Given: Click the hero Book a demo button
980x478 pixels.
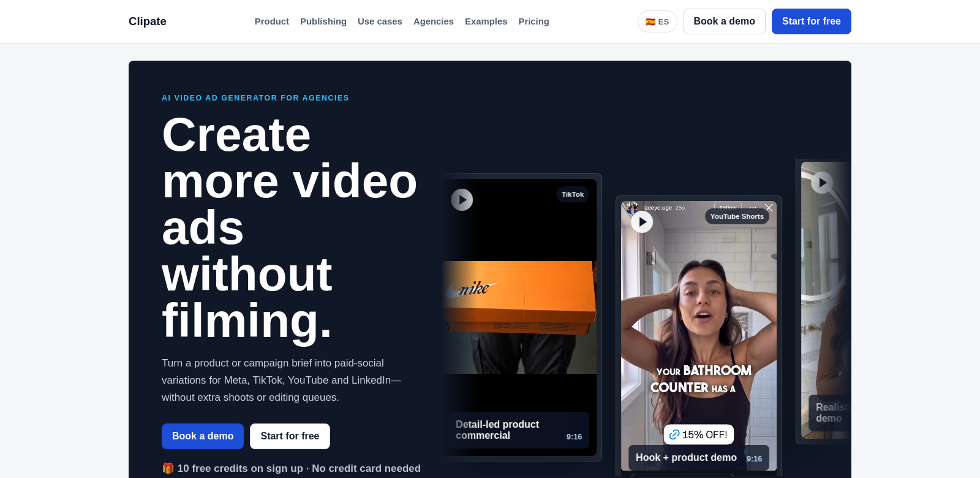Looking at the screenshot, I should click(x=203, y=436).
